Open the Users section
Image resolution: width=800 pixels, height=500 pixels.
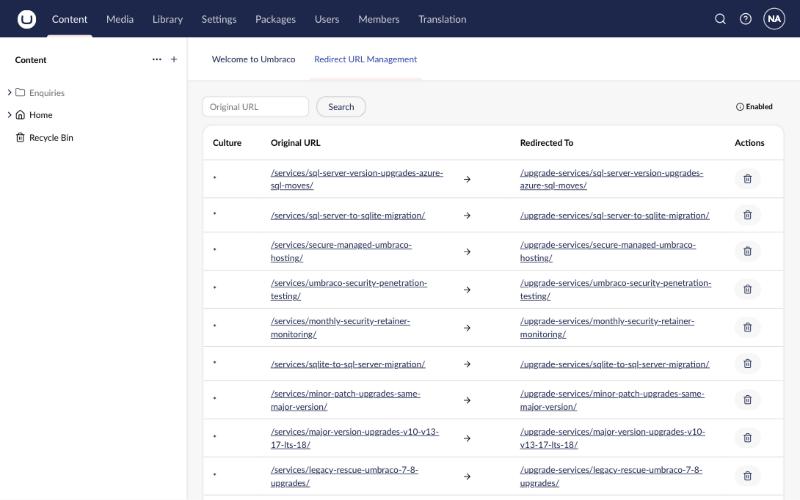point(327,19)
